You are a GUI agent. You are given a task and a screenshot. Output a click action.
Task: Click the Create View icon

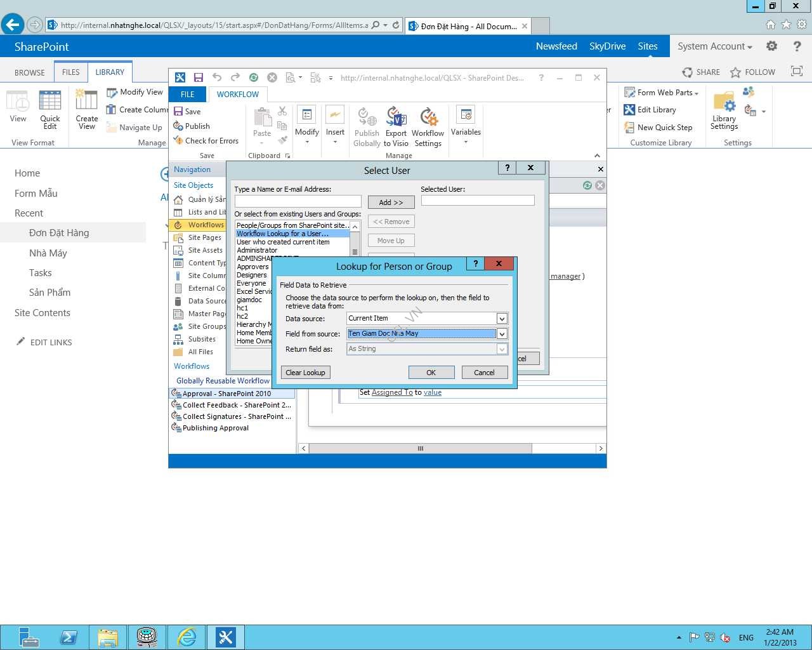tap(87, 109)
